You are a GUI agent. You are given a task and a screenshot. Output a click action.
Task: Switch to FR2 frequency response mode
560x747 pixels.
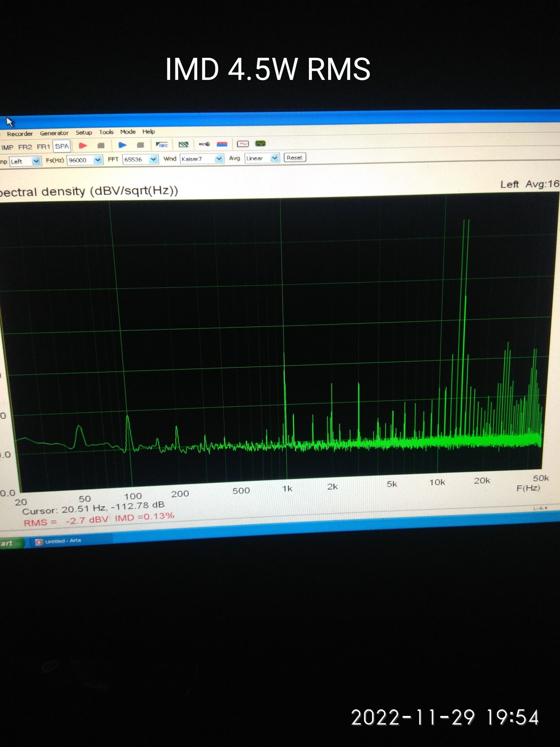[25, 147]
